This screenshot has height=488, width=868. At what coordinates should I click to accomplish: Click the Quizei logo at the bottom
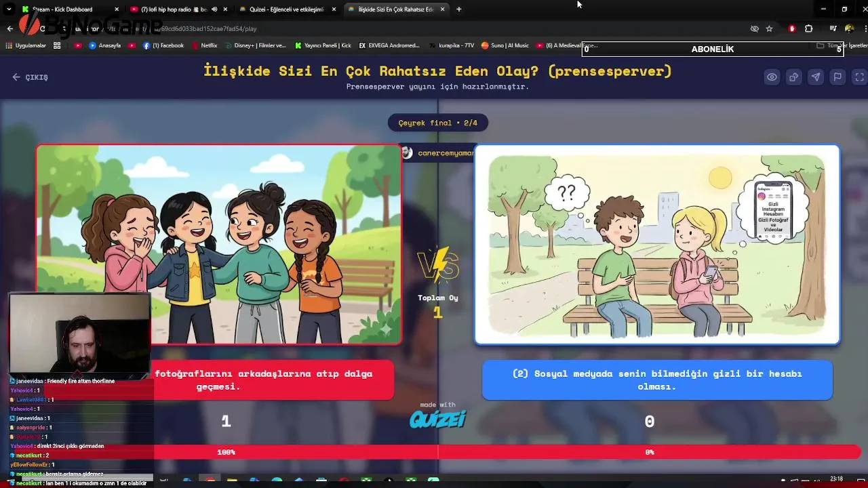437,420
